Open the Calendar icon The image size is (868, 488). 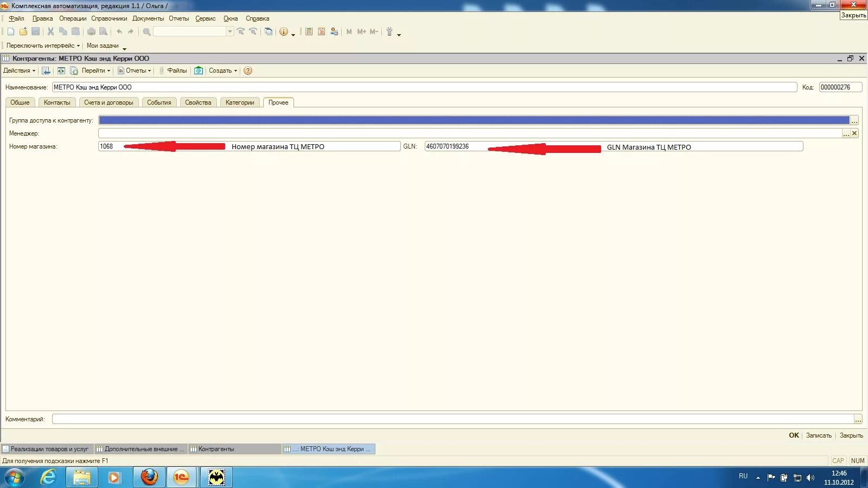[321, 31]
